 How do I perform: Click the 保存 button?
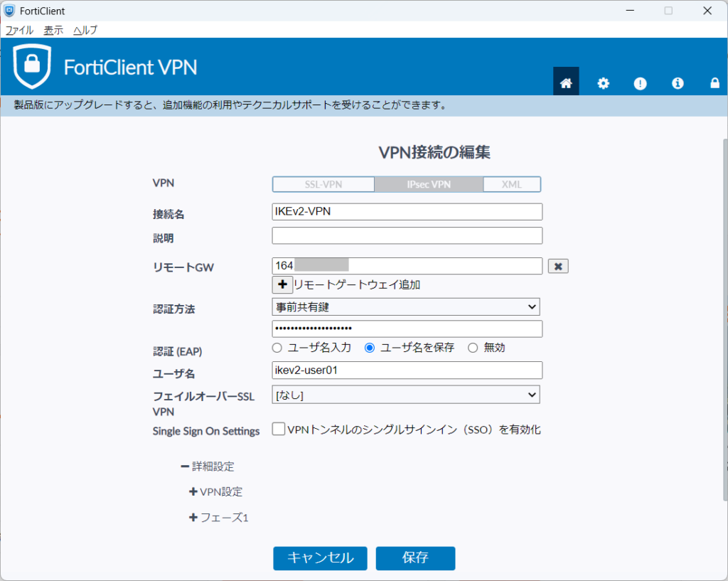tap(415, 558)
